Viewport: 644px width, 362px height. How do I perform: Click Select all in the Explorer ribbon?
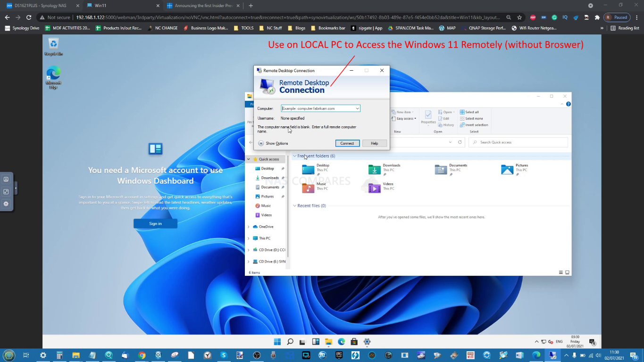click(469, 112)
